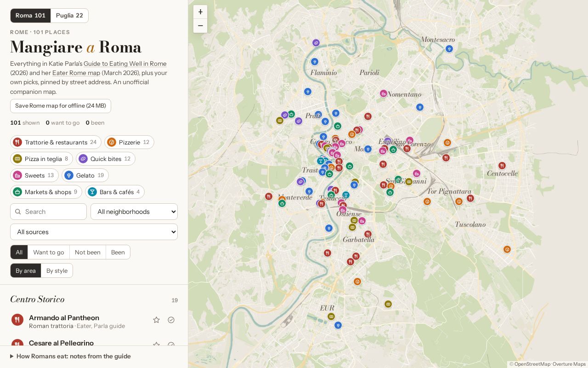Select the Not been filter
The width and height of the screenshot is (588, 368).
point(88,252)
